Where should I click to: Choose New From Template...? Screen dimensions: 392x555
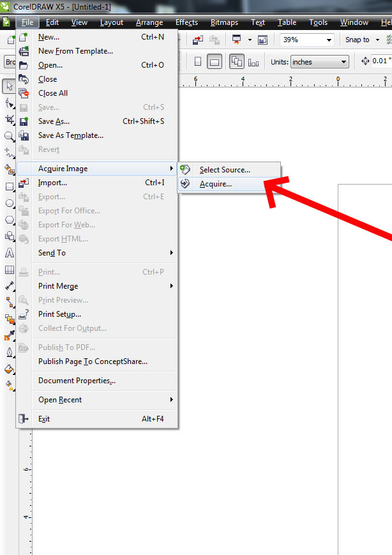pos(97,51)
